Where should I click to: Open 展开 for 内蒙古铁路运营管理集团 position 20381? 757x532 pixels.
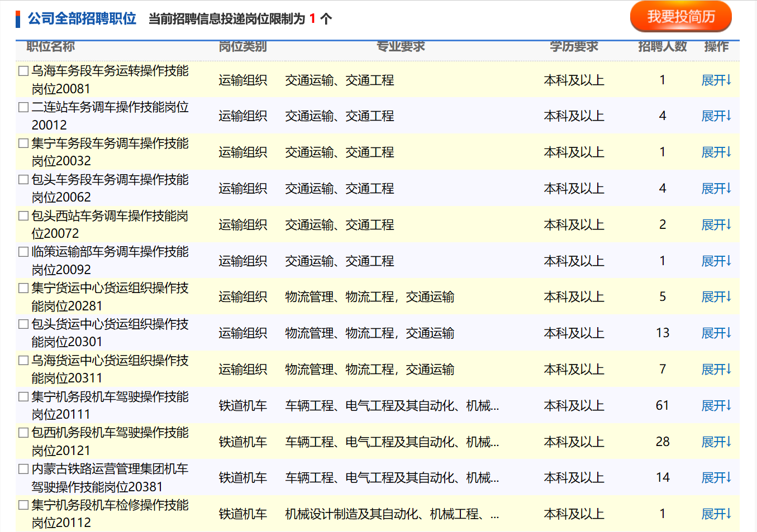tap(716, 478)
